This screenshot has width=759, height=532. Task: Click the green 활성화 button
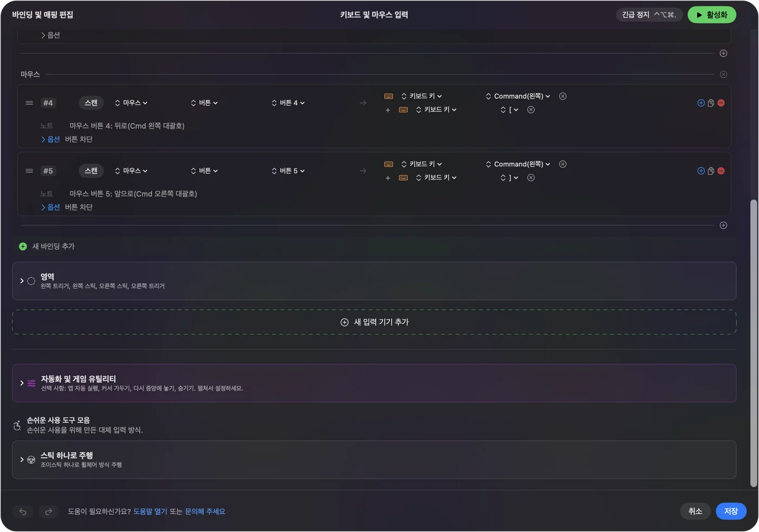coord(712,15)
